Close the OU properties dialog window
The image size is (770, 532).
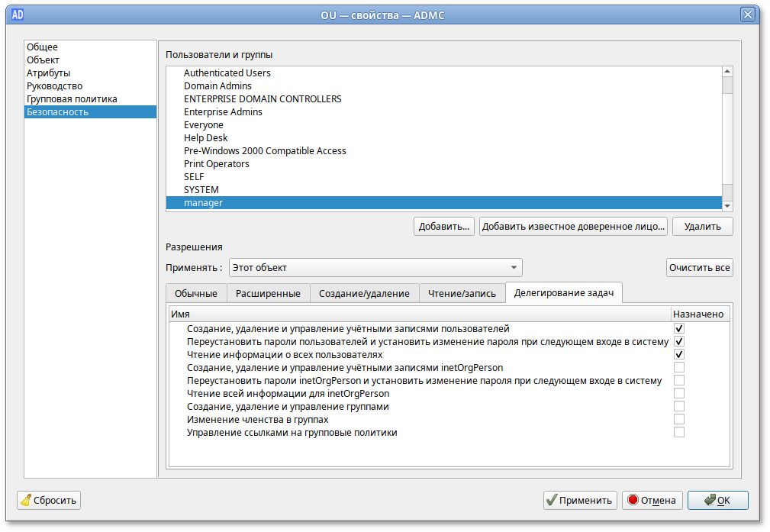(x=749, y=15)
